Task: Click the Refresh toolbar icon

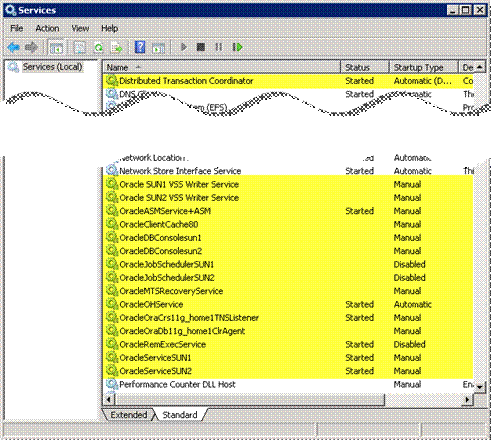Action: coord(99,47)
